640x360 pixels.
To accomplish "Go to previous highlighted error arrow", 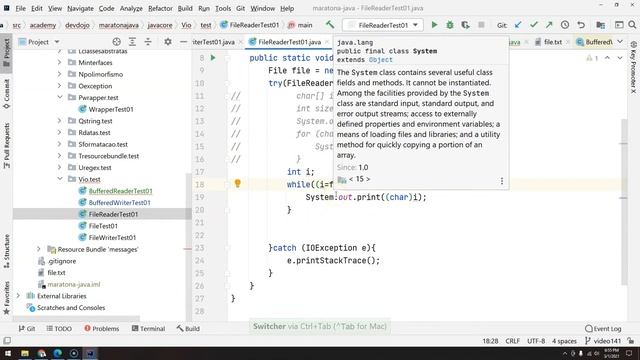I will [607, 58].
